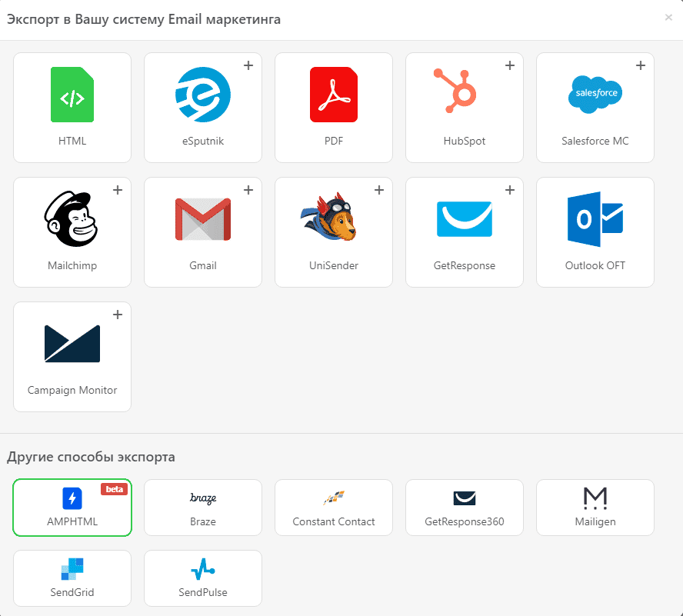The image size is (683, 616).
Task: Choose the AMPHTML beta export
Action: click(72, 508)
